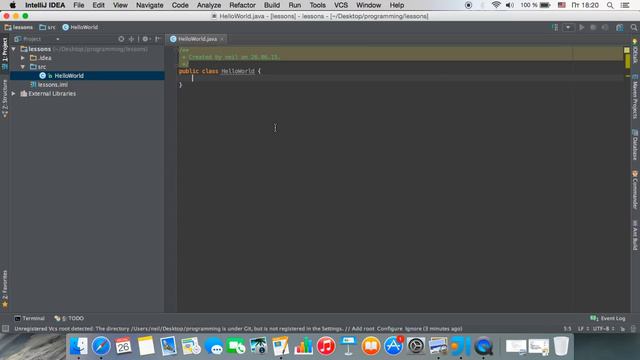The image size is (640, 360).
Task: Open the Project panel settings gear
Action: pyautogui.click(x=146, y=39)
